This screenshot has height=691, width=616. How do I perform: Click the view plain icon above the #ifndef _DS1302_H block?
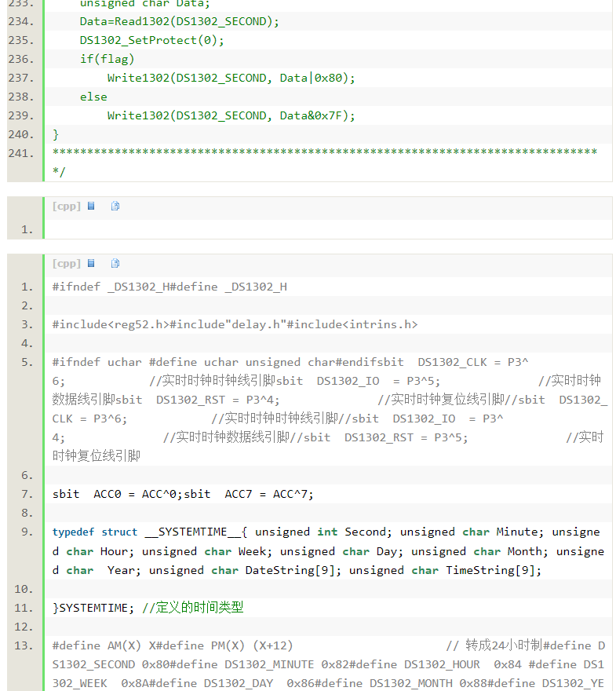click(x=91, y=264)
